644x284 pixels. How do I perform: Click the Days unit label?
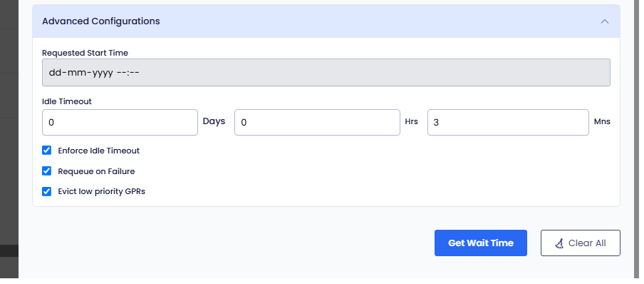click(x=214, y=121)
